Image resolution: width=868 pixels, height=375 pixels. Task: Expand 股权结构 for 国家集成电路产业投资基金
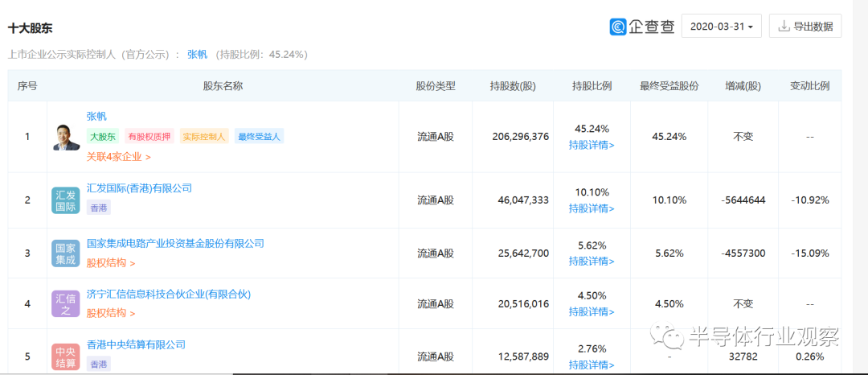coord(111,263)
